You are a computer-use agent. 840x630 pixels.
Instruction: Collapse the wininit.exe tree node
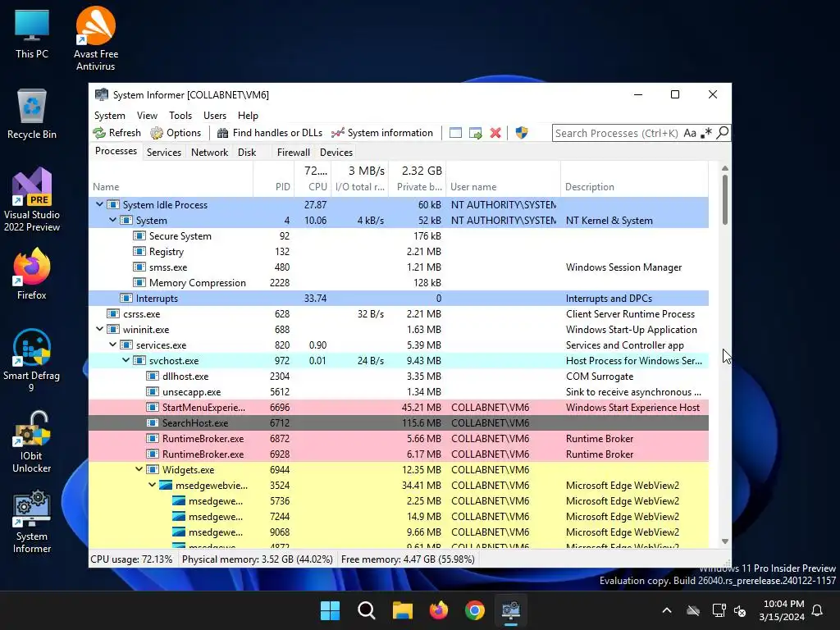pos(99,329)
